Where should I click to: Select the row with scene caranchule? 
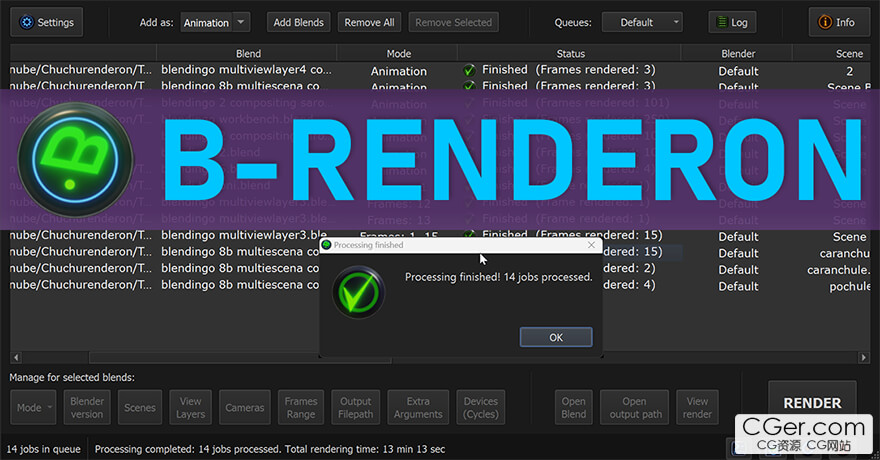tap(440, 269)
